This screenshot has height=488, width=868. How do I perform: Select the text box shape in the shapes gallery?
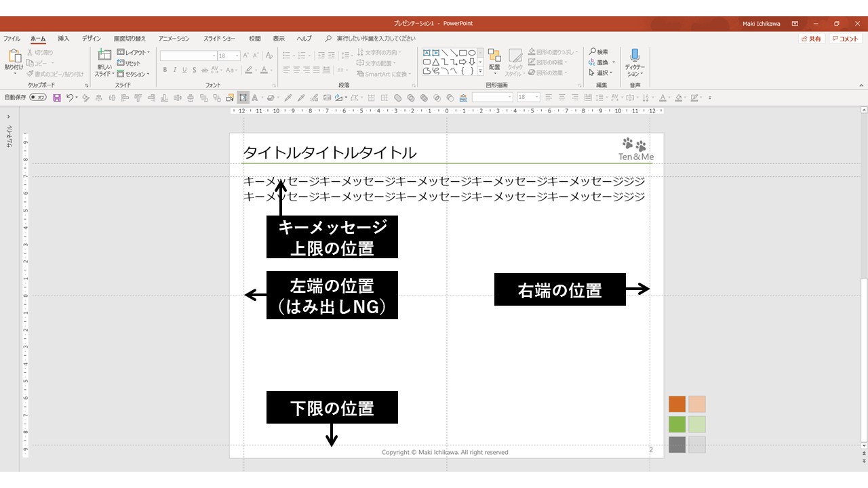(x=427, y=53)
